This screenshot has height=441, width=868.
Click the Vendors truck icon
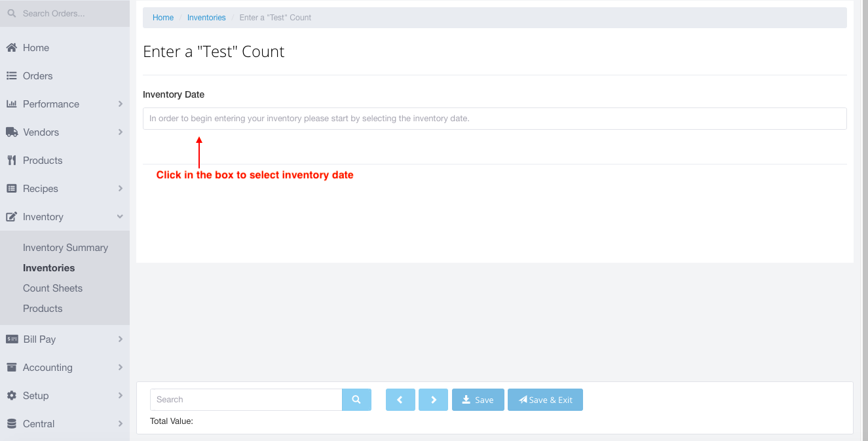pos(11,132)
